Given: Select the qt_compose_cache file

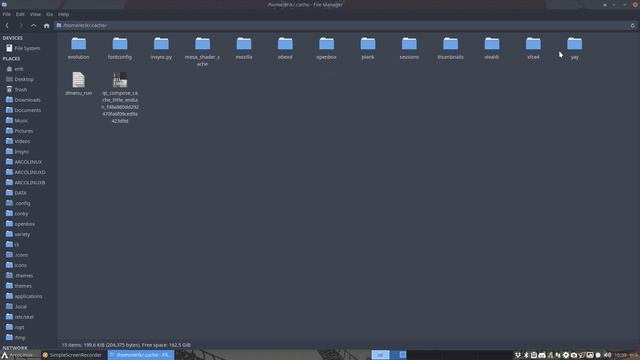Looking at the screenshot, I should (x=120, y=98).
